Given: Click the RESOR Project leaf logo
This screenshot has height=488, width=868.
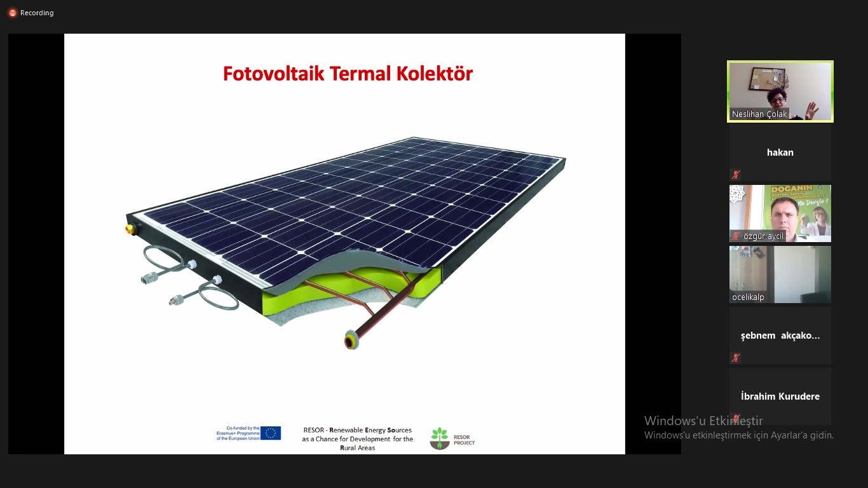Looking at the screenshot, I should [x=438, y=438].
